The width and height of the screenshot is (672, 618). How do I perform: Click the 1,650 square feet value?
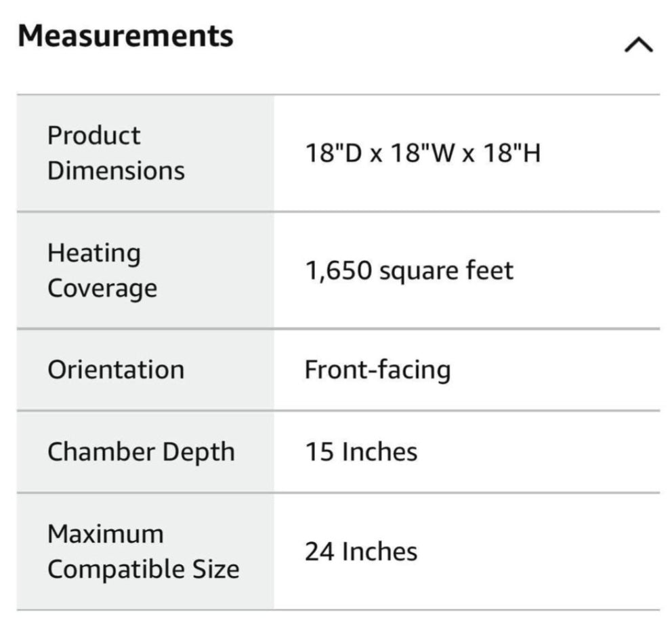tap(408, 271)
